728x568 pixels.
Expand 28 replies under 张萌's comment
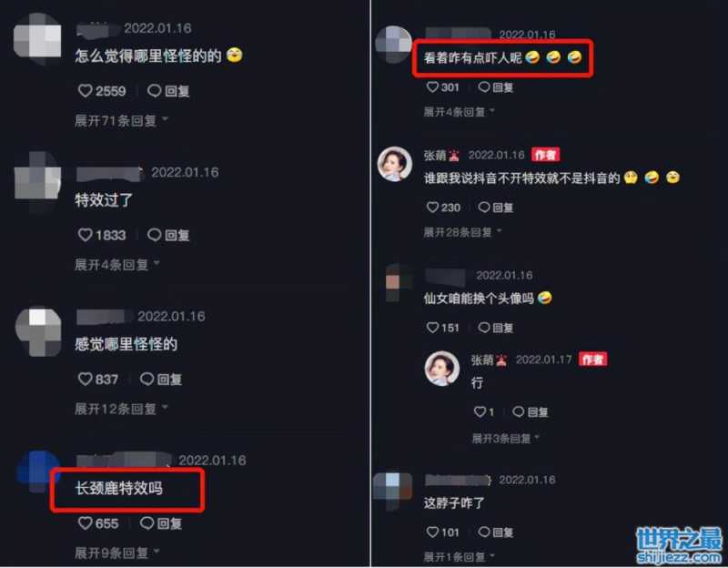tap(462, 232)
